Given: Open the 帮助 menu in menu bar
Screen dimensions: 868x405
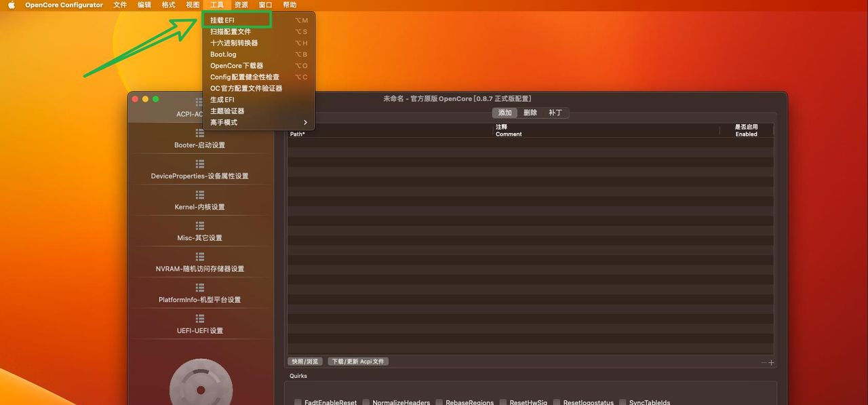Looking at the screenshot, I should coord(290,5).
